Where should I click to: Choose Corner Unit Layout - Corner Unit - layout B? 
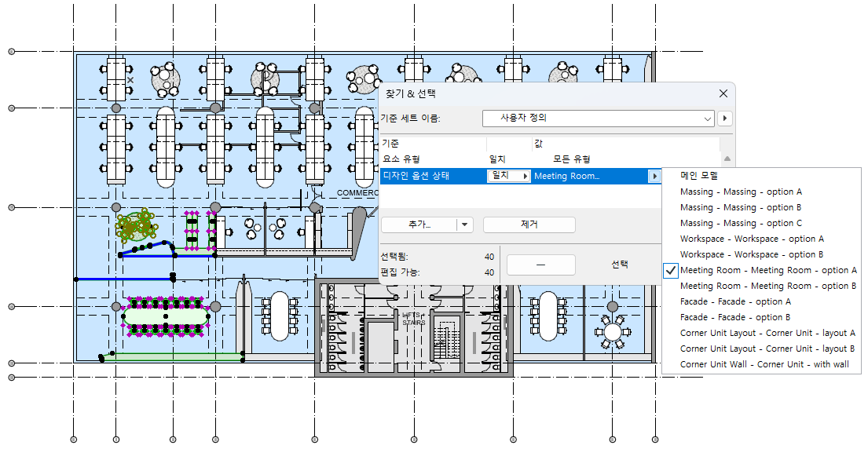(x=761, y=349)
